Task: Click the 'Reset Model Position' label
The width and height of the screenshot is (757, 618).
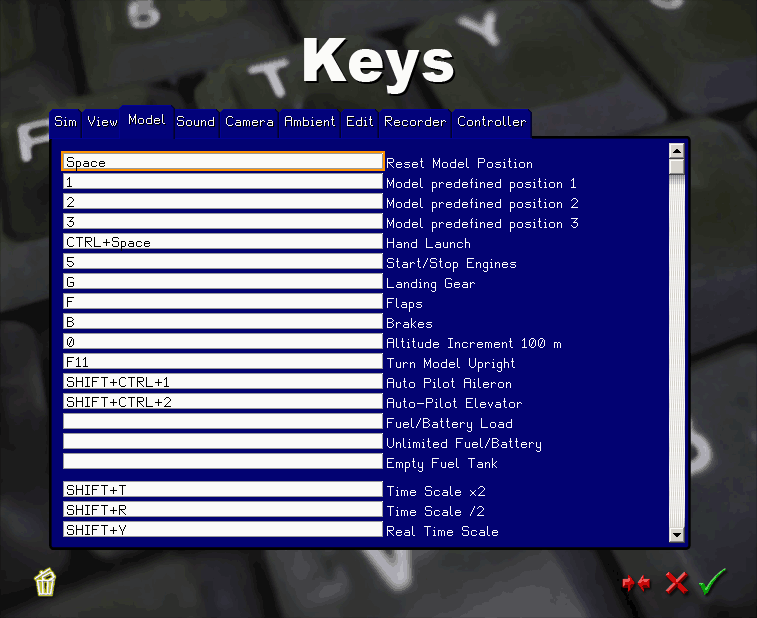Action: 459,164
